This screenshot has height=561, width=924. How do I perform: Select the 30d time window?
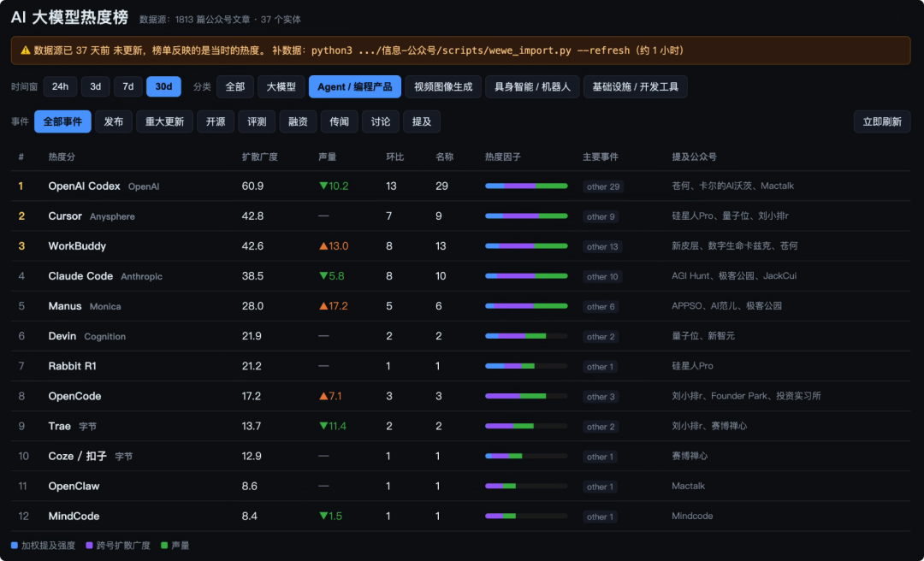[x=163, y=86]
